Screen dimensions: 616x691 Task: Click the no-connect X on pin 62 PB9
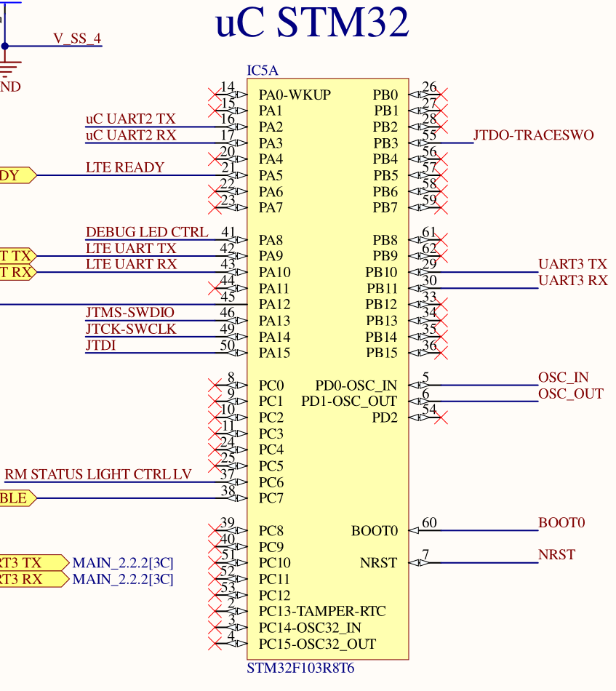point(441,256)
